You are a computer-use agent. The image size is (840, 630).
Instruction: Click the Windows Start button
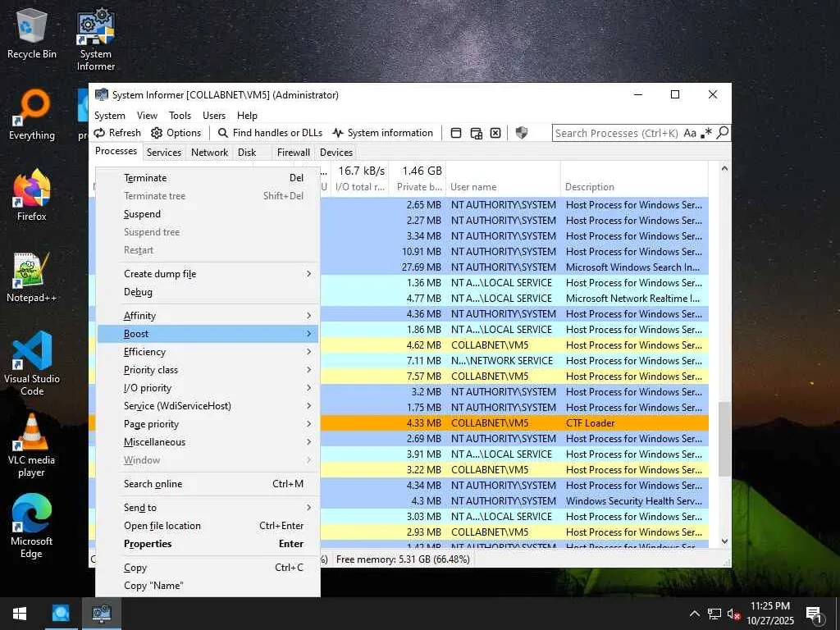point(20,614)
